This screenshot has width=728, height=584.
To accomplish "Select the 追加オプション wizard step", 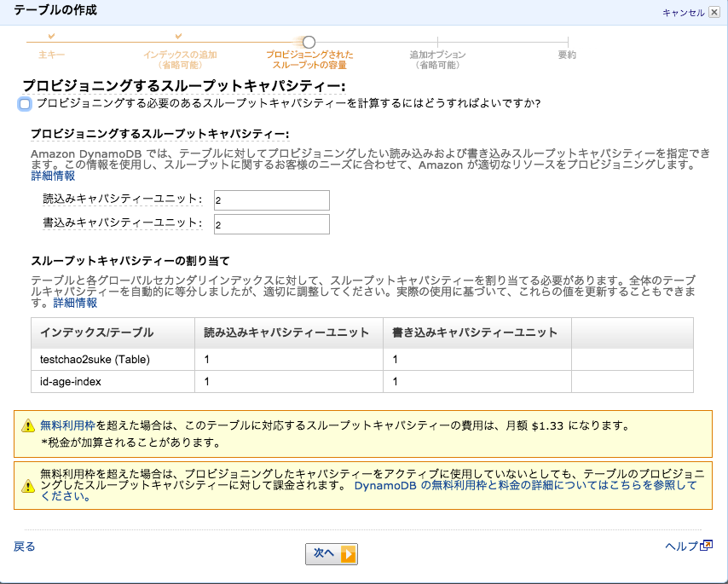I will tap(437, 59).
